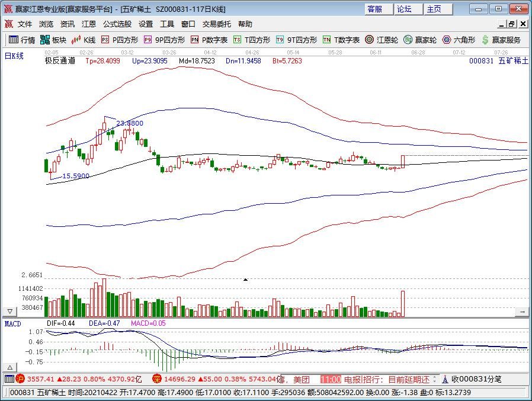
Task: Click the 论坛 forum button
Action: 409,9
